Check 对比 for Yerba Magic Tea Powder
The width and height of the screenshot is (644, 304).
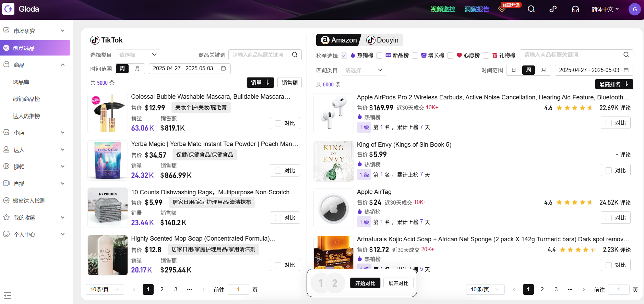point(278,171)
